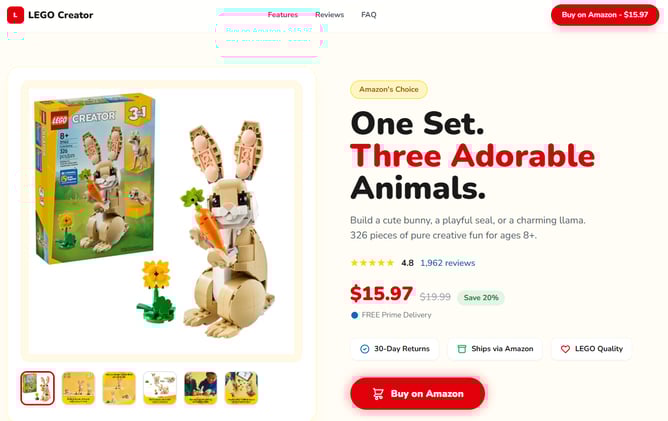The width and height of the screenshot is (668, 421).
Task: Select the second product thumbnail
Action: click(x=78, y=388)
